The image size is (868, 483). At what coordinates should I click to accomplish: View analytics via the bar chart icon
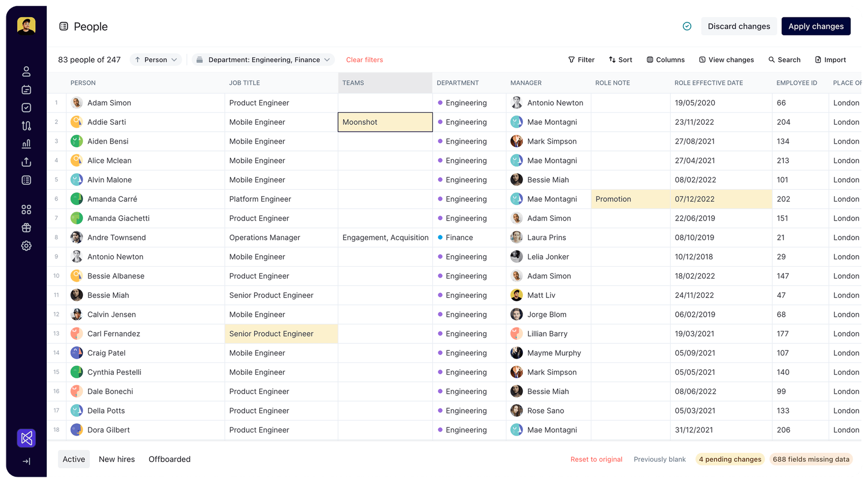coord(26,143)
